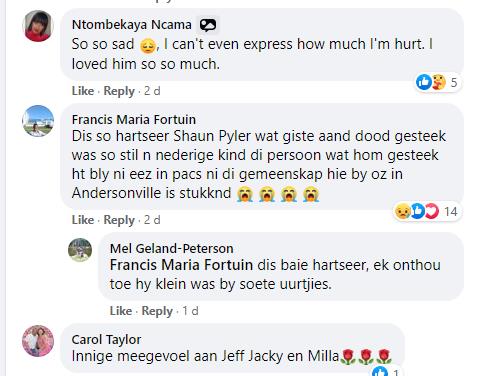Image resolution: width=482 pixels, height=376 pixels.
Task: View the like reaction on Carol Taylor's comment
Action: (380, 371)
